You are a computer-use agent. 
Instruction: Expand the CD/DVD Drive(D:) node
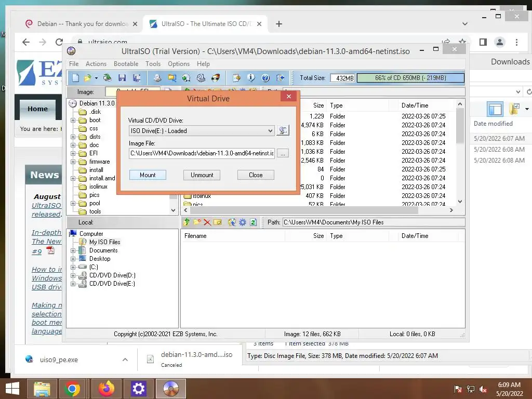pos(73,275)
